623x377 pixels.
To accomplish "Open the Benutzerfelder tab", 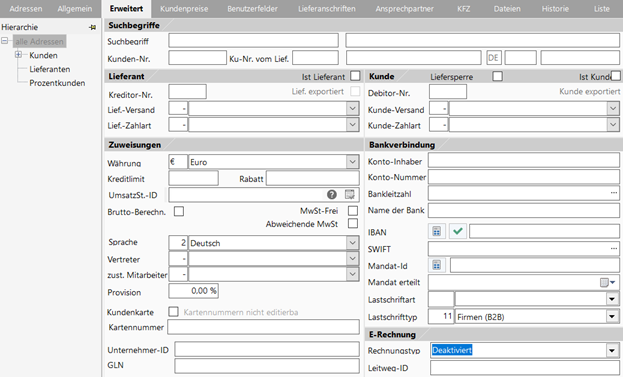I will (x=252, y=9).
